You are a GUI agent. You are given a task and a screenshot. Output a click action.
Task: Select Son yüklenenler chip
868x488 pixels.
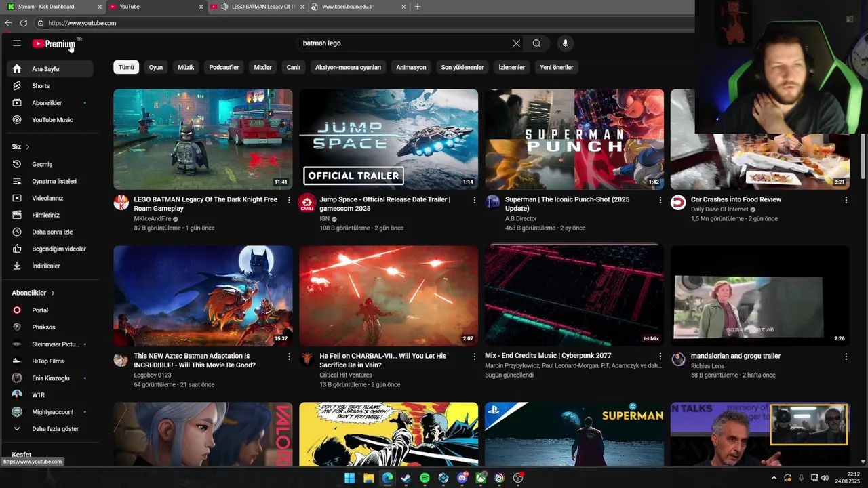462,67
